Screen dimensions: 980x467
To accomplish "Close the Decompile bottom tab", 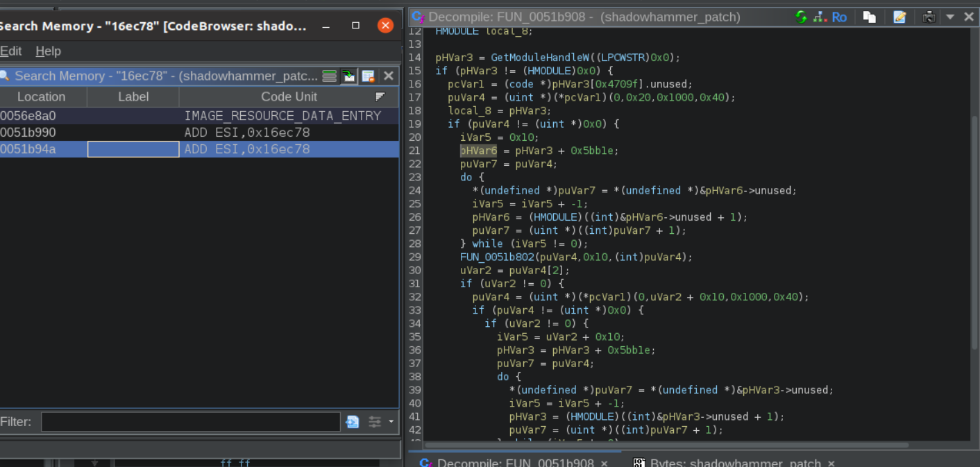I will tap(604, 463).
